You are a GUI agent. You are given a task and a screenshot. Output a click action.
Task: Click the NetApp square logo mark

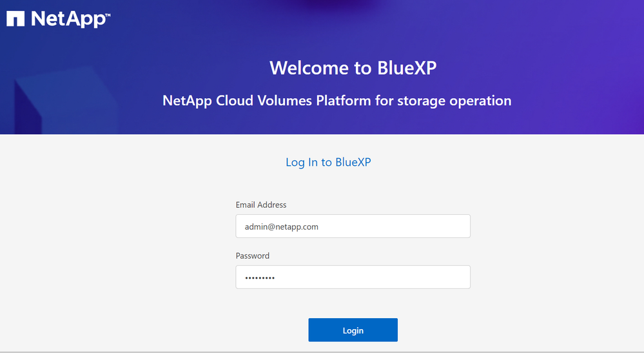coord(16,18)
